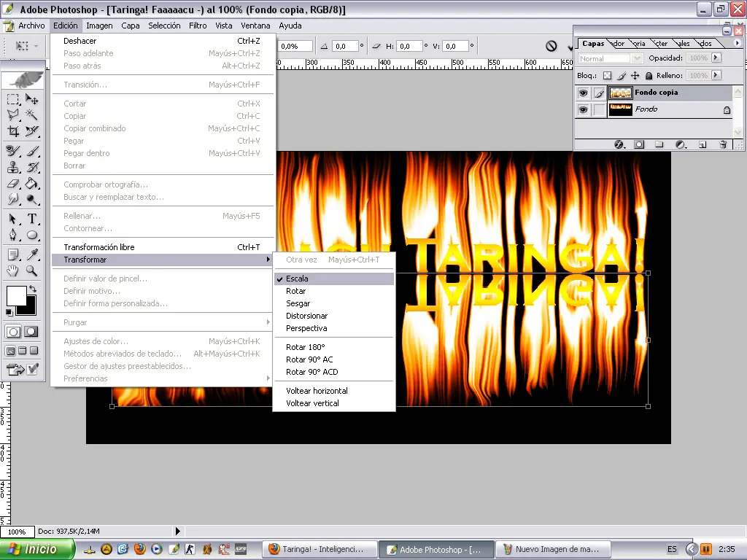
Task: Open Nuevo Imagen taskbar button
Action: tap(554, 550)
